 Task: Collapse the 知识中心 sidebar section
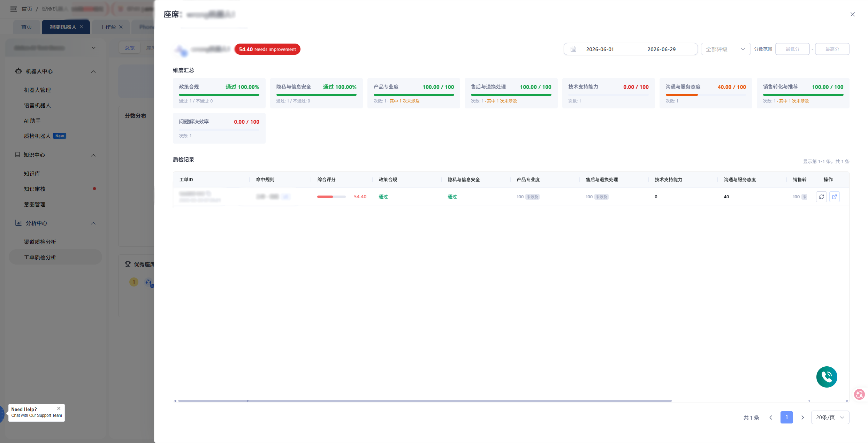pos(93,155)
